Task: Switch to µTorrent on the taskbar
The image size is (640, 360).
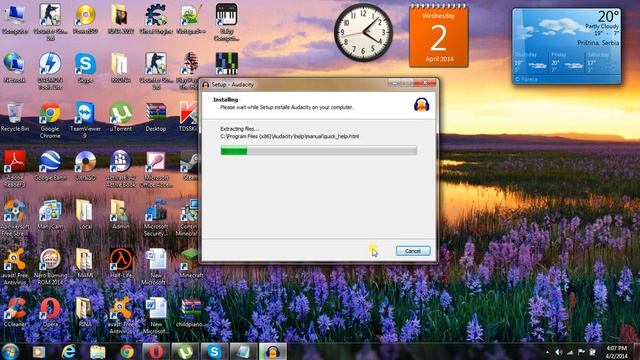Action: click(x=185, y=351)
